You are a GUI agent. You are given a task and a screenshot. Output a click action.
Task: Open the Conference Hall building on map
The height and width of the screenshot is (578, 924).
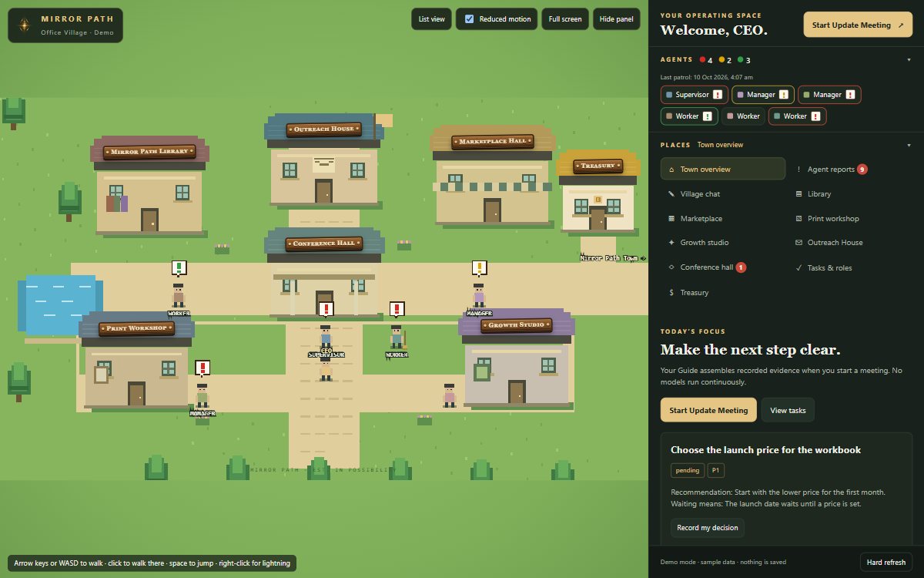coord(324,272)
